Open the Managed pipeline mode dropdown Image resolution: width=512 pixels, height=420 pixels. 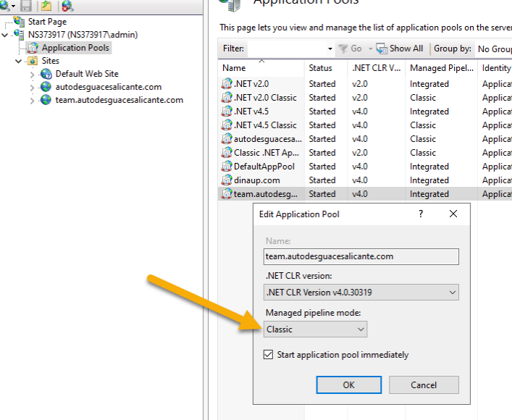tap(316, 329)
